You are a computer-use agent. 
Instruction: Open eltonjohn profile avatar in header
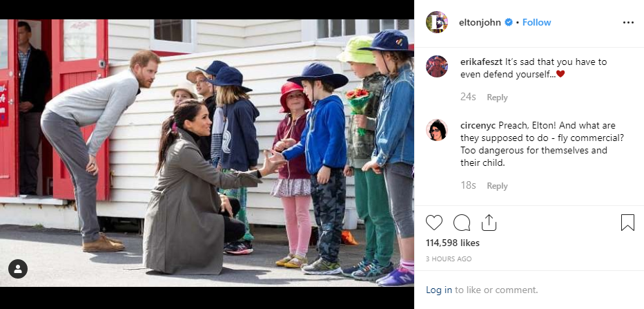437,22
